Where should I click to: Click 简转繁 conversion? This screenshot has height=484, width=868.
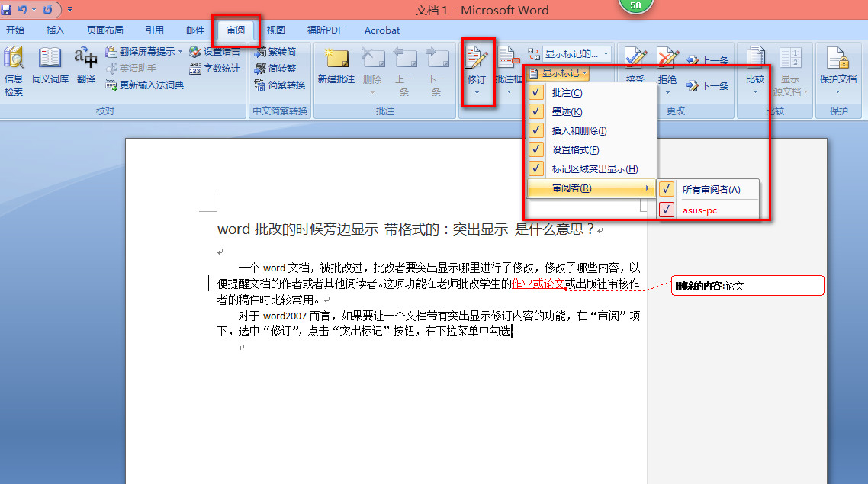pos(275,69)
